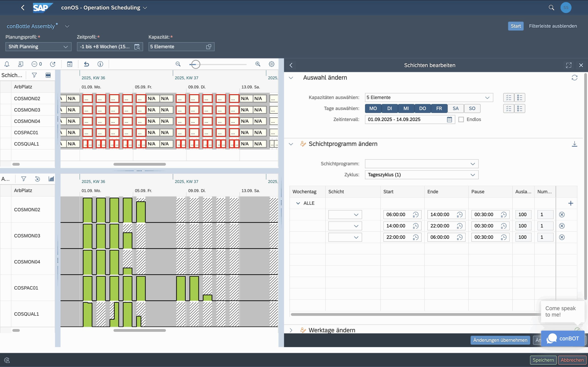
Task: Open the notifications bell icon
Action: coord(7,64)
